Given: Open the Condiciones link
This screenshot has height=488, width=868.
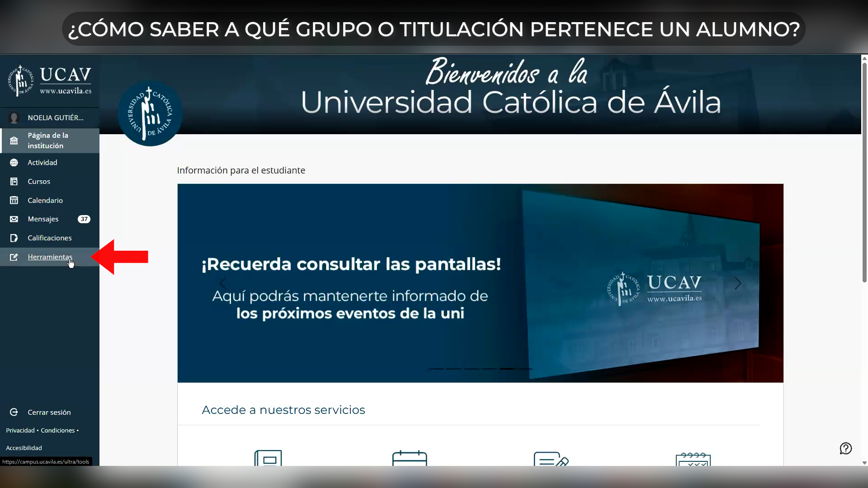Looking at the screenshot, I should [58, 431].
